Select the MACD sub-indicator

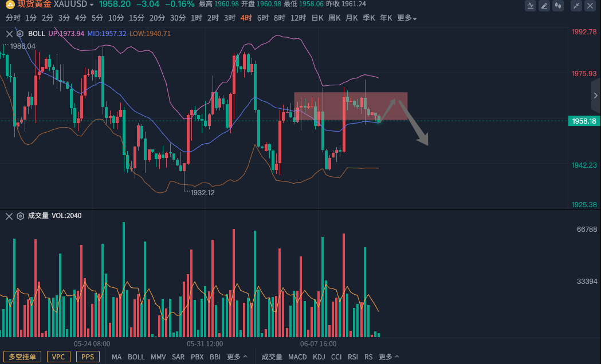(x=297, y=357)
